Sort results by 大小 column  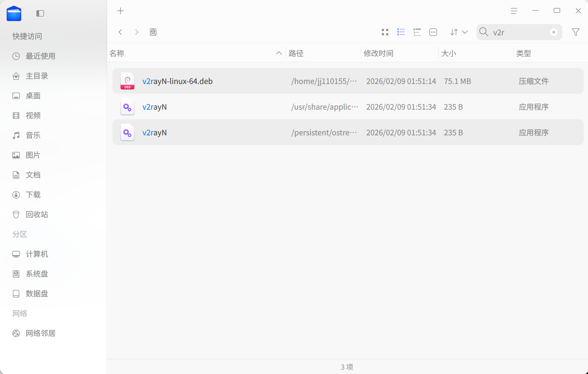click(x=448, y=53)
